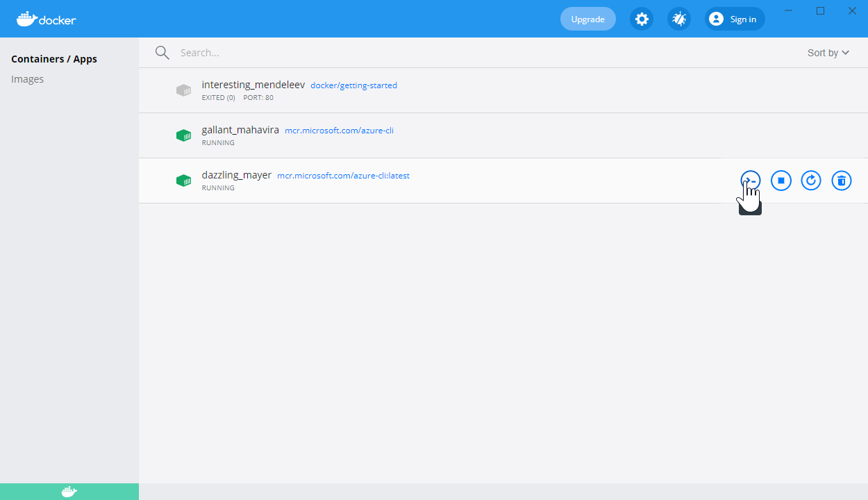Click the search magnifier icon
This screenshot has height=500, width=868.
click(162, 53)
